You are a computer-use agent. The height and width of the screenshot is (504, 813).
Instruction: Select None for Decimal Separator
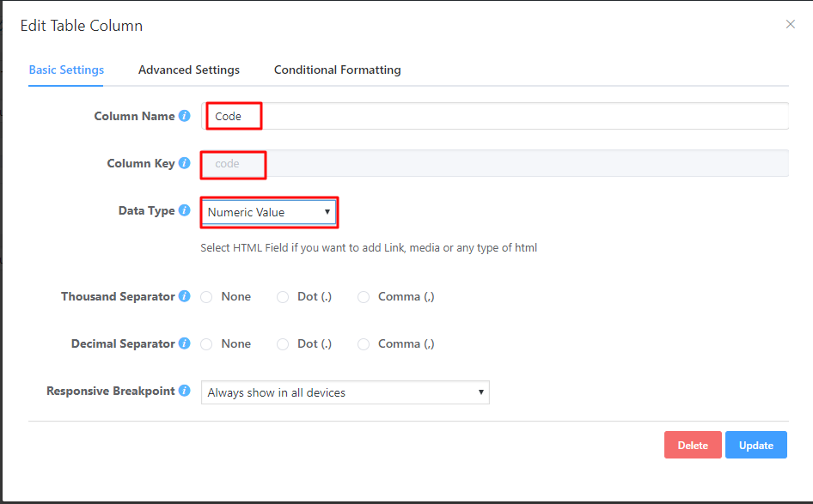tap(207, 344)
